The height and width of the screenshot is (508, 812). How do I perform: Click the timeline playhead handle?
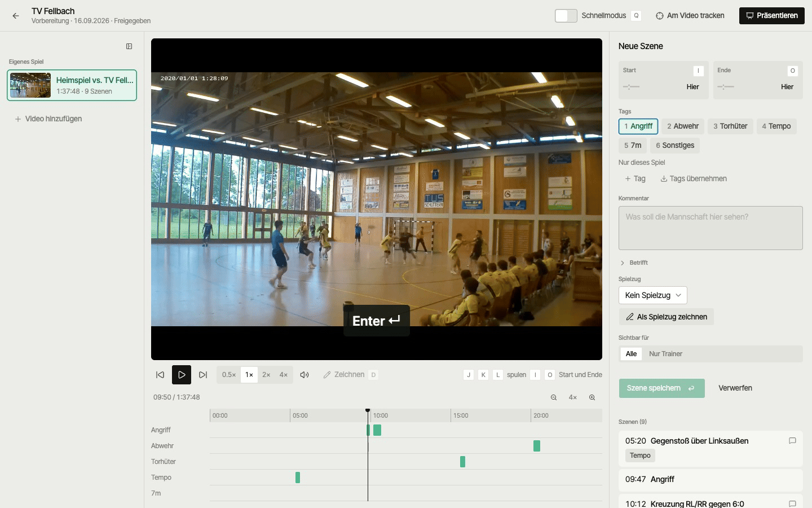368,411
